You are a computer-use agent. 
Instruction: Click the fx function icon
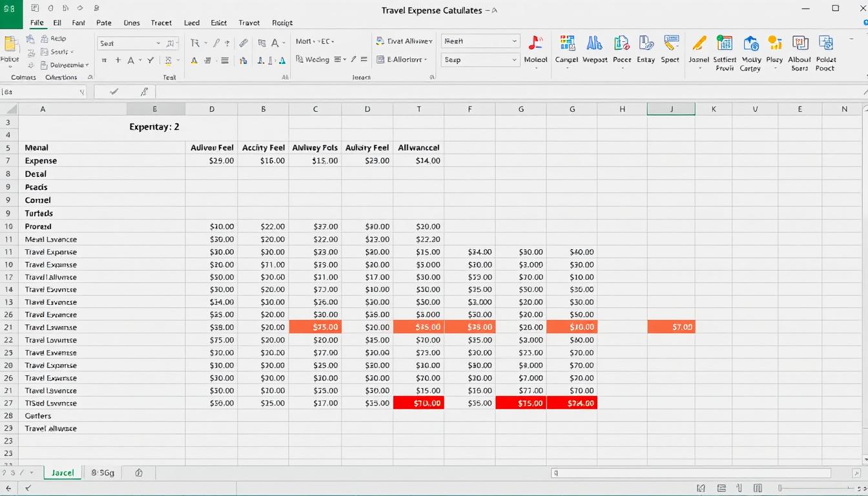[145, 92]
